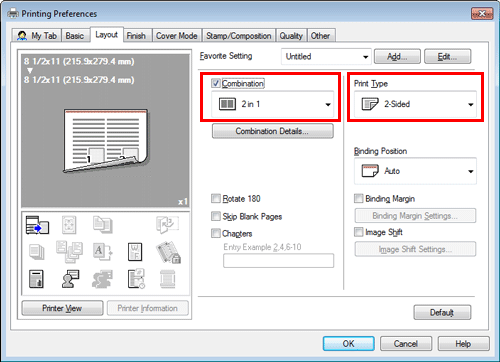This screenshot has width=500, height=362.
Task: Select the Layout tab
Action: pos(107,35)
